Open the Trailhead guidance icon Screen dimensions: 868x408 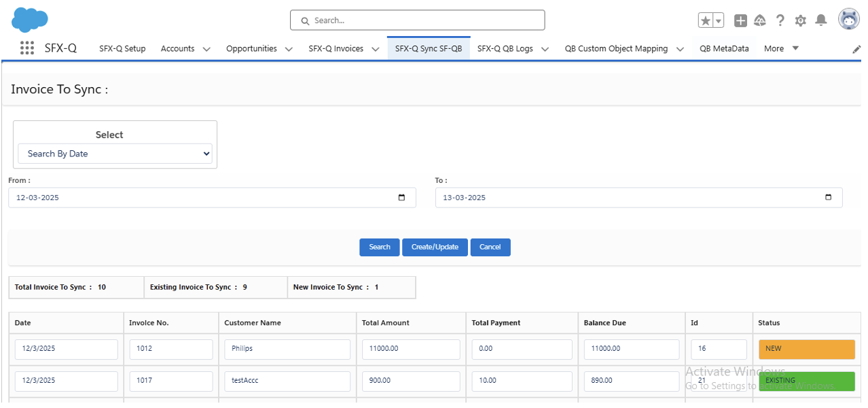pos(760,21)
